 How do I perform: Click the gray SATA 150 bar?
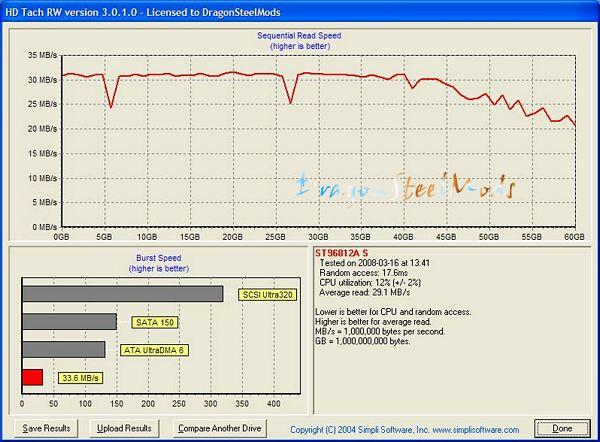[x=69, y=322]
